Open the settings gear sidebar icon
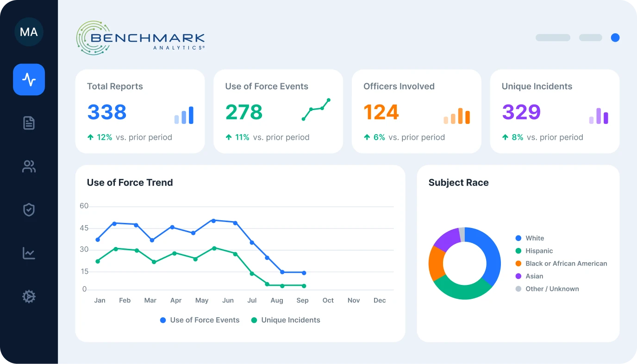The height and width of the screenshot is (364, 637). tap(29, 296)
